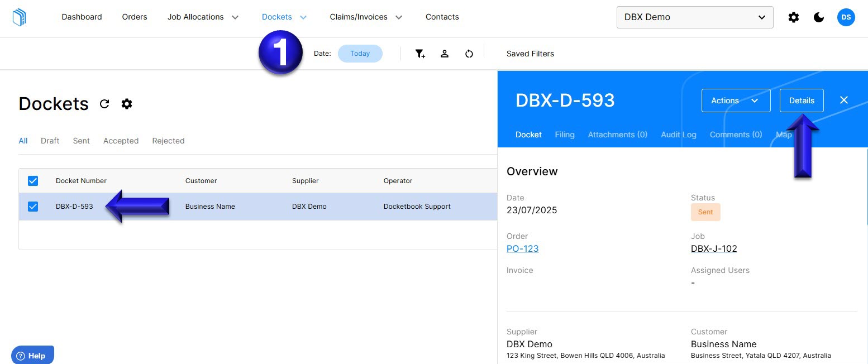Switch to Rejected dockets tab

(168, 141)
